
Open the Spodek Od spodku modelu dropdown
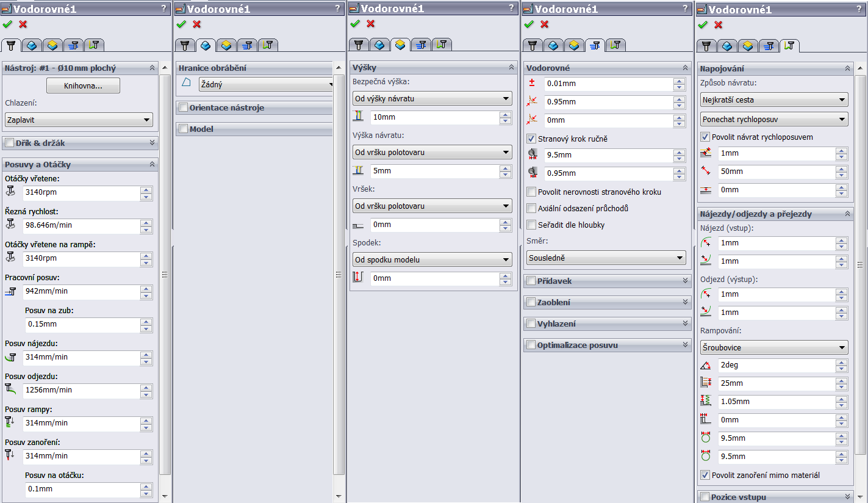tap(432, 260)
